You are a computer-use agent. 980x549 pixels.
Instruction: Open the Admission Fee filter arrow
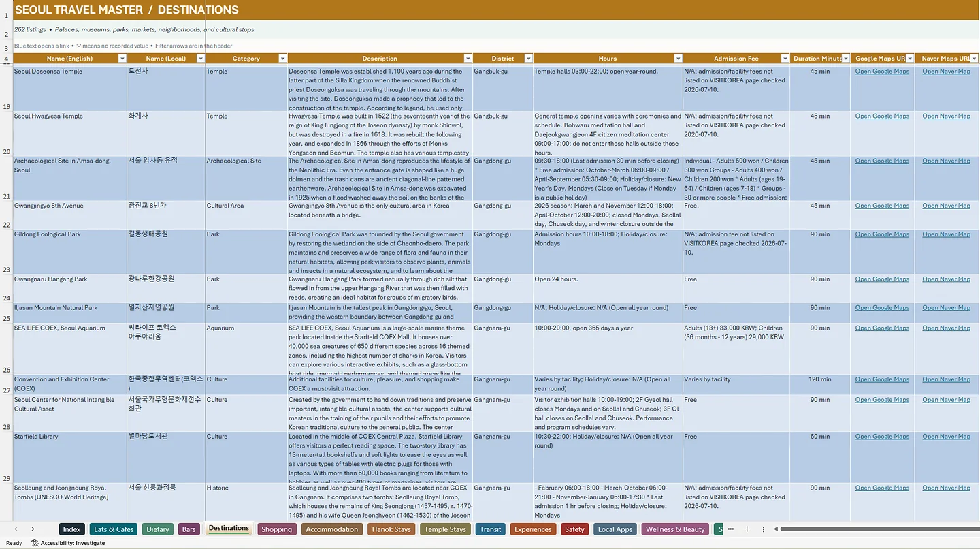click(x=785, y=59)
